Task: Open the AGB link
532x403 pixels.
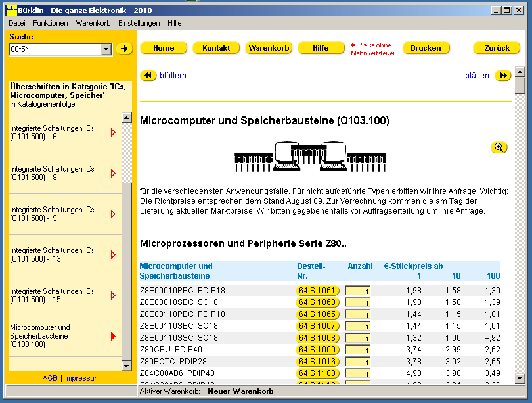Action: click(50, 378)
